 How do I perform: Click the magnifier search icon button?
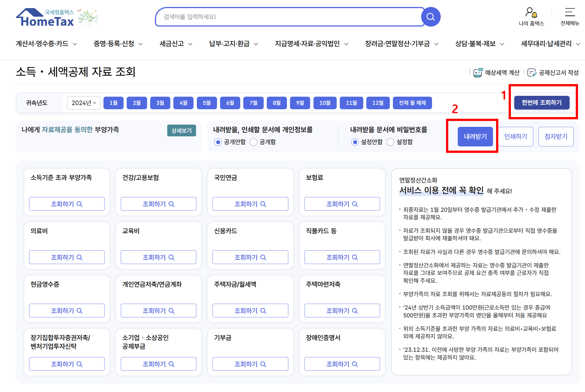point(430,17)
